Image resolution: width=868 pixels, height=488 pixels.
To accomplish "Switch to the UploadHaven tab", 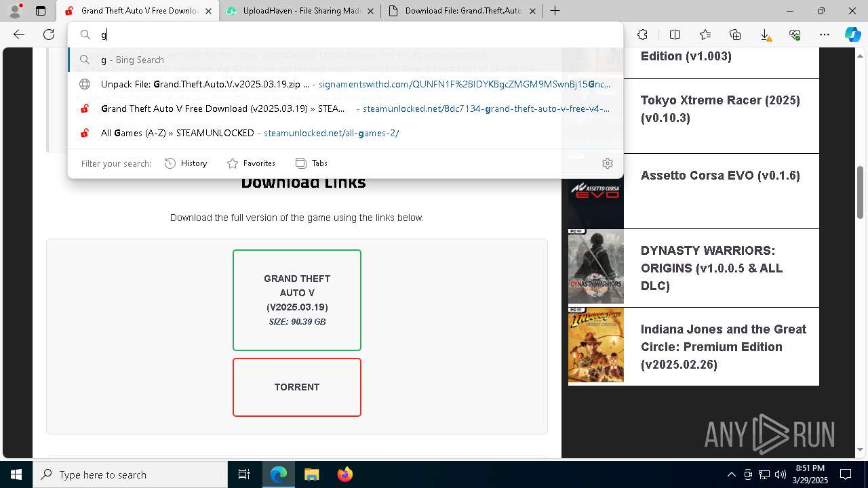I will click(300, 11).
